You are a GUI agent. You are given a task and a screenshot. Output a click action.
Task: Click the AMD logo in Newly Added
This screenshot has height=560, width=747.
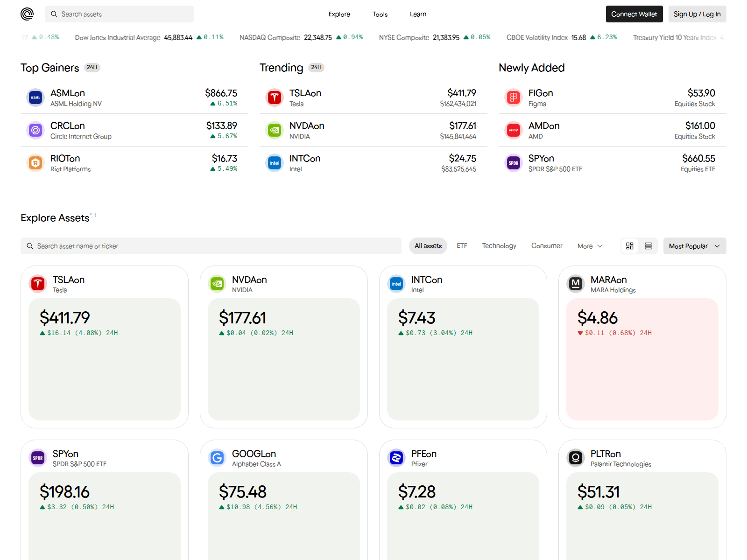pyautogui.click(x=514, y=130)
